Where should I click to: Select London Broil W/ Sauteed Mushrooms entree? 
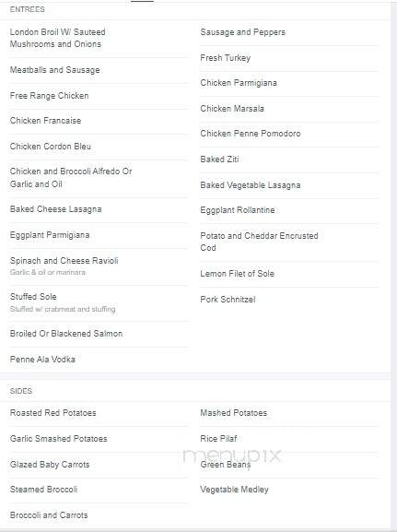58,38
